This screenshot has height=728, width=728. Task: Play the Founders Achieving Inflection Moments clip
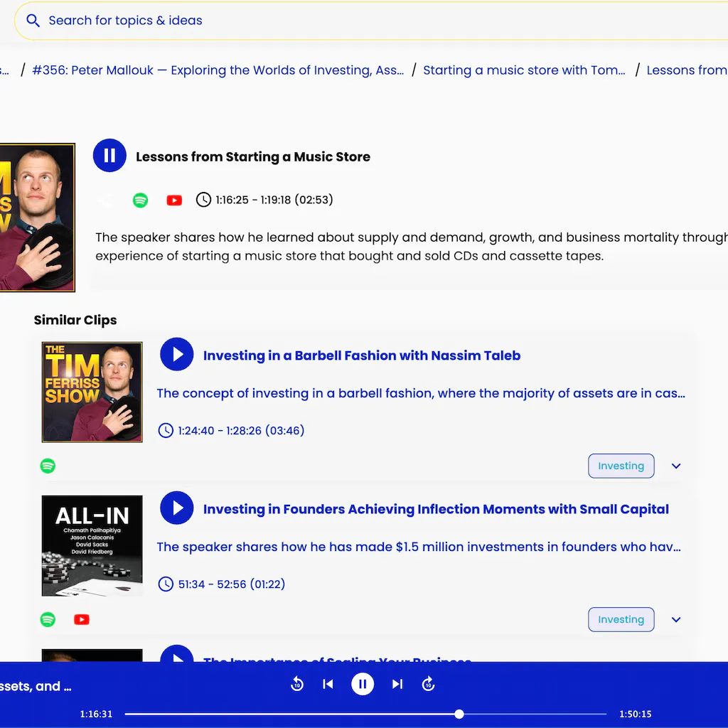pyautogui.click(x=177, y=508)
